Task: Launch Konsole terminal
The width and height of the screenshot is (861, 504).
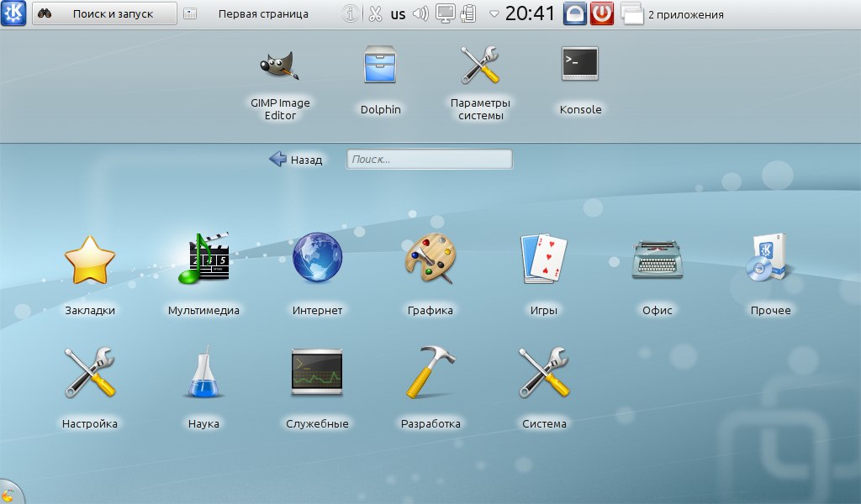Action: pyautogui.click(x=580, y=80)
